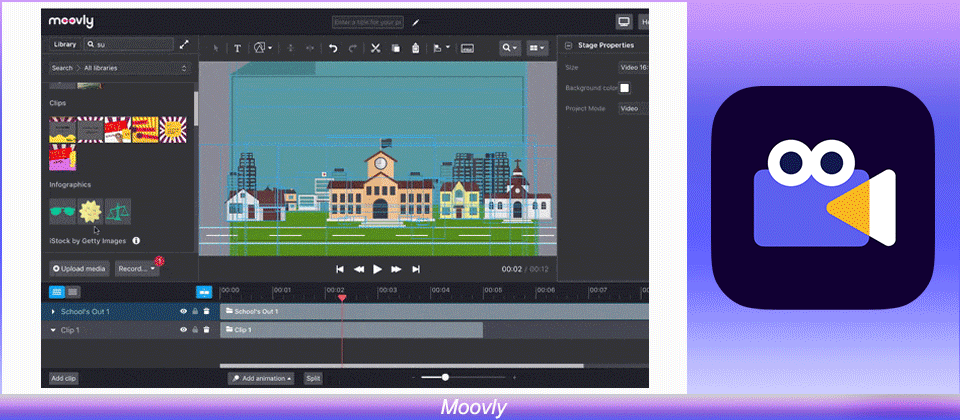
Task: Toggle visibility of Clip 1
Action: (183, 330)
